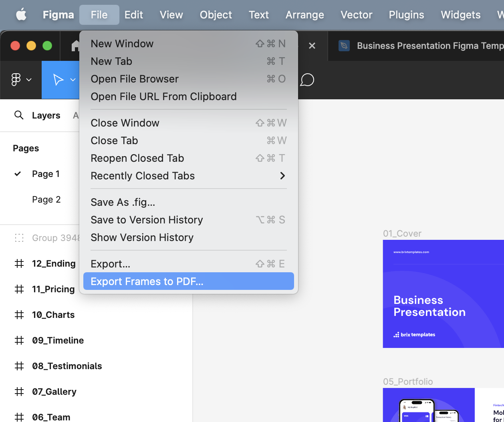This screenshot has width=504, height=422.
Task: Search layers with magnifier icon
Action: tap(19, 115)
